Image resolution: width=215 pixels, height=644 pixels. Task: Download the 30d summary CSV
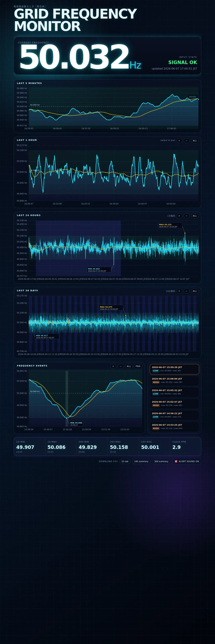161,461
